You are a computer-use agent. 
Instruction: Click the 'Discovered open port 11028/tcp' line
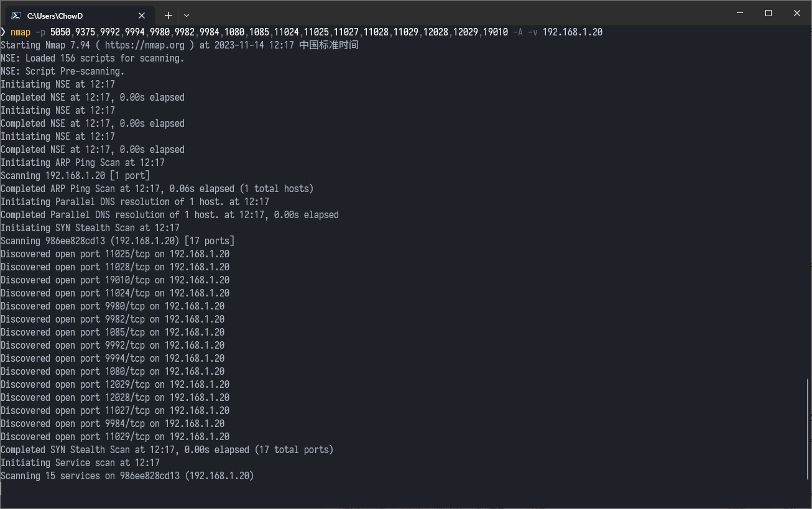(x=115, y=267)
